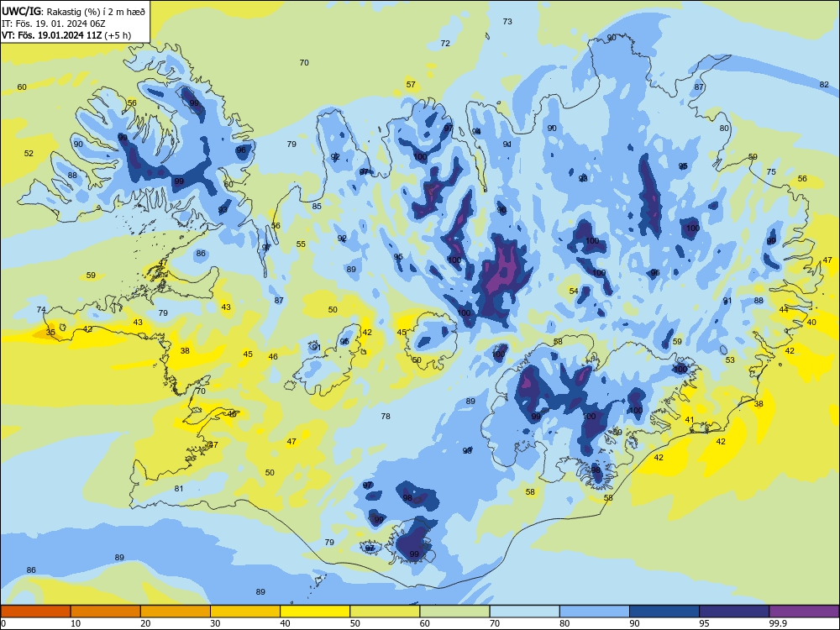Click the medium blue 90–95 legend swatch
This screenshot has height=630, width=840.
click(664, 612)
